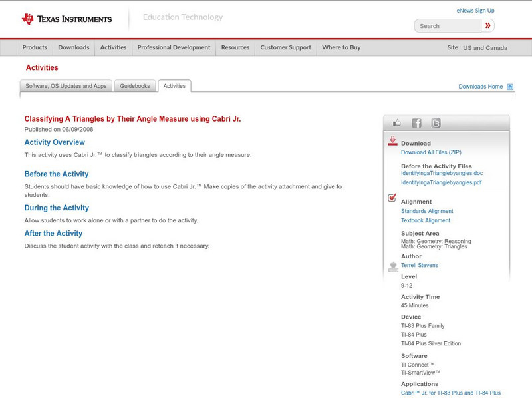
Task: Click the TI-SmartView software entry
Action: (x=420, y=373)
